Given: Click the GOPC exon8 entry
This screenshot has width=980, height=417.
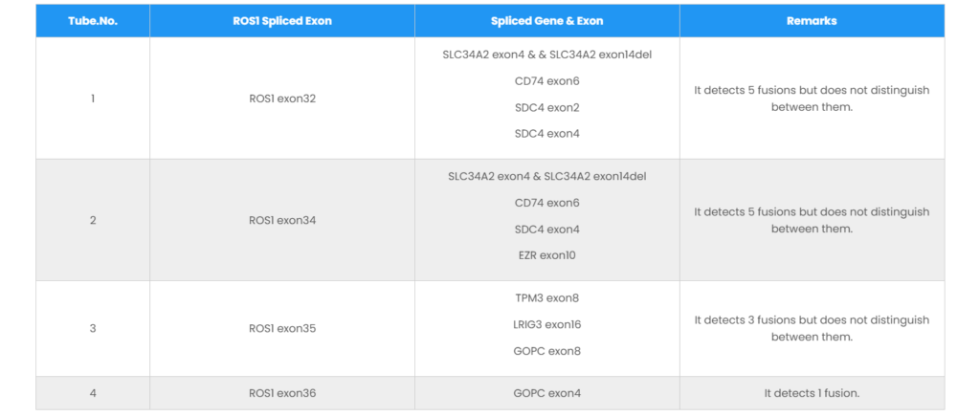Looking at the screenshot, I should [x=546, y=351].
